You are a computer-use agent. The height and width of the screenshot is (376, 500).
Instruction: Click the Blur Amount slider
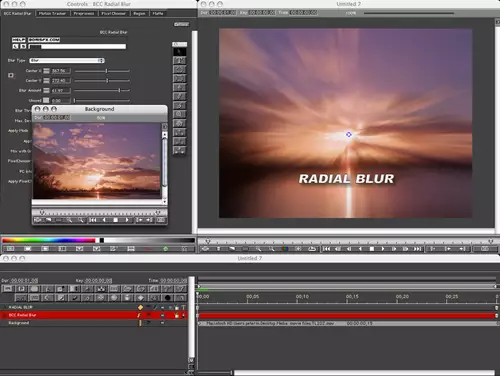[x=102, y=90]
